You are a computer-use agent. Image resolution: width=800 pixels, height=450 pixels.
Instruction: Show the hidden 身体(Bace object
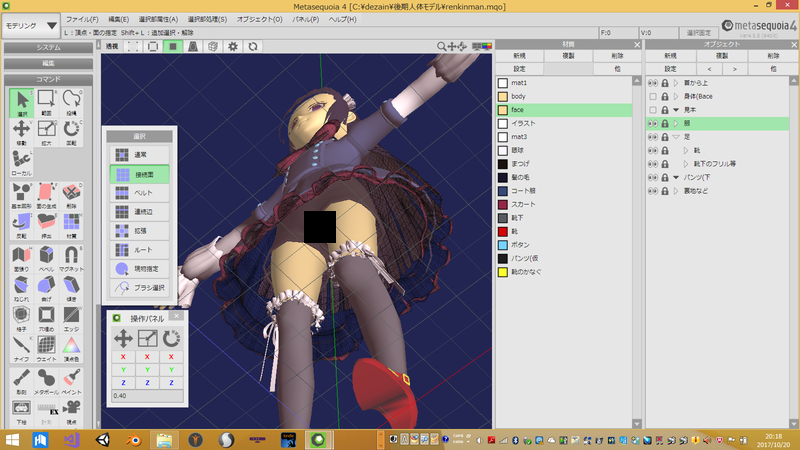coord(653,96)
